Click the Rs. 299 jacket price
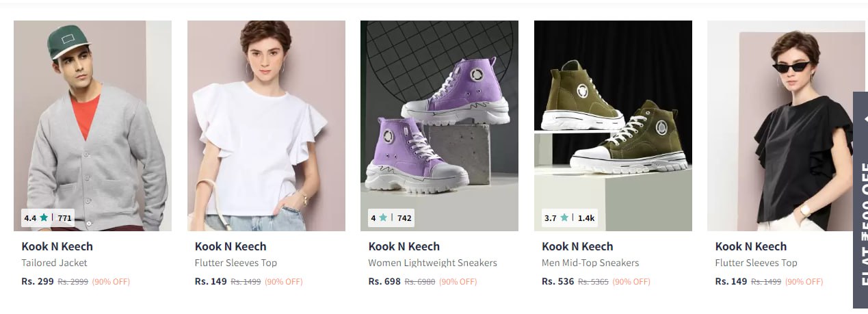This screenshot has width=868, height=314. 38,281
